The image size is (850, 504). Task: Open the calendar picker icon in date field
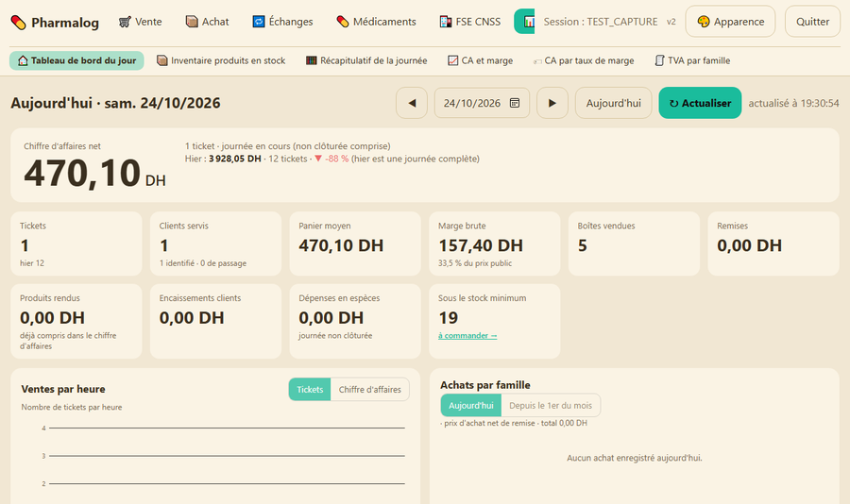(x=515, y=103)
